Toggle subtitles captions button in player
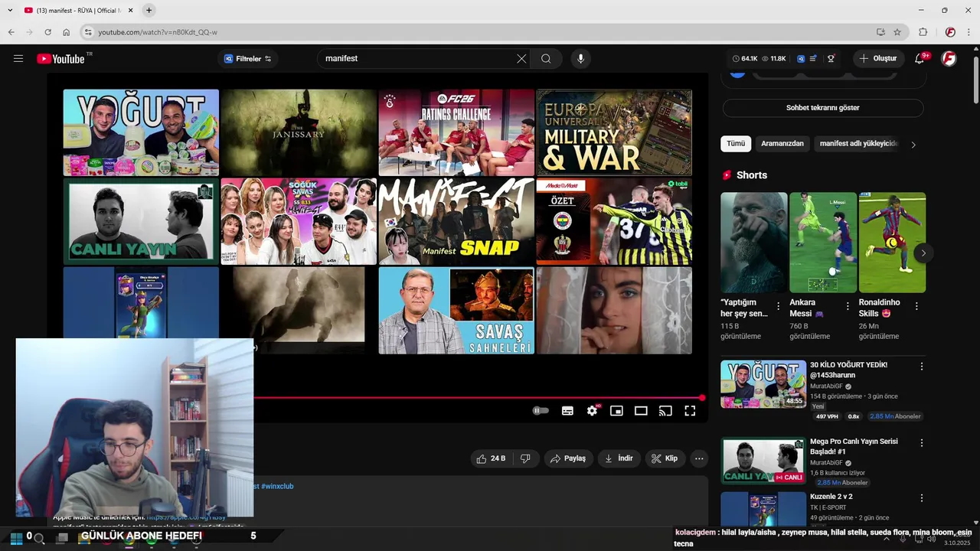Screen dimensions: 980x551 click(567, 411)
